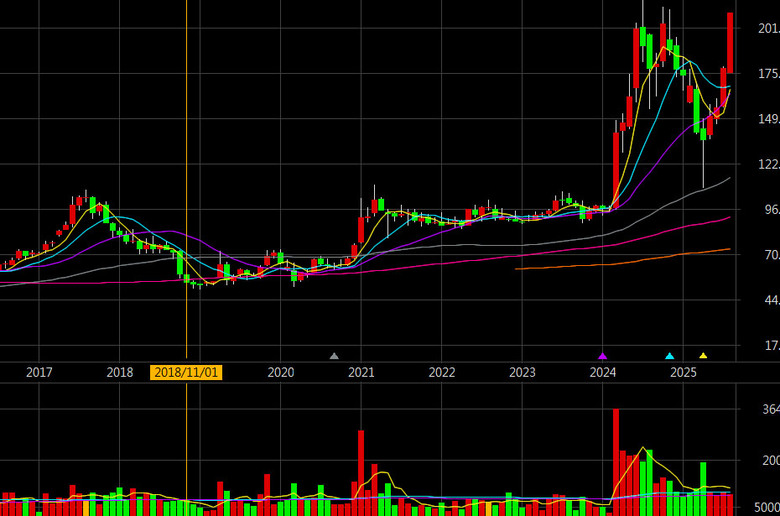Screen dimensions: 780x516
Task: Click the gray triangle marker before 2021
Action: click(x=334, y=356)
